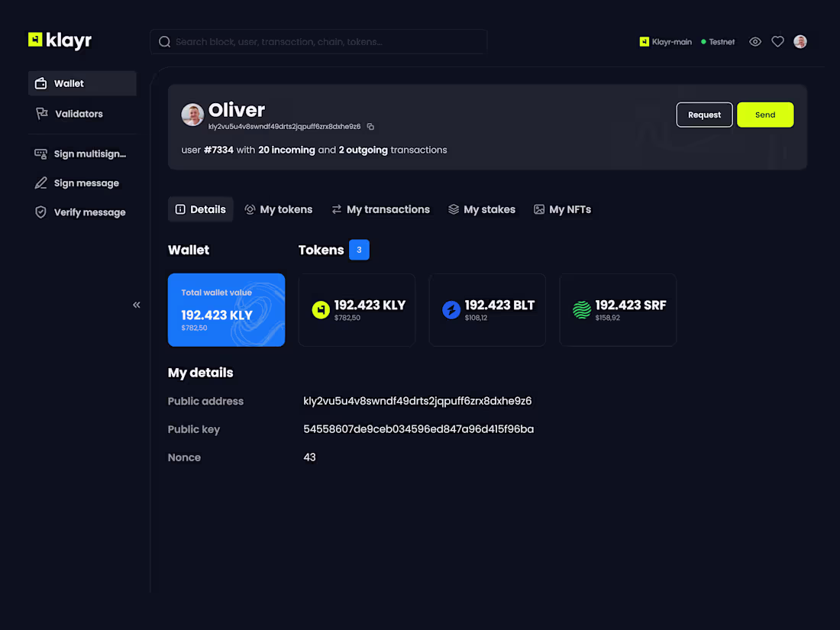Viewport: 840px width, 630px height.
Task: Click the Request button
Action: pyautogui.click(x=704, y=115)
